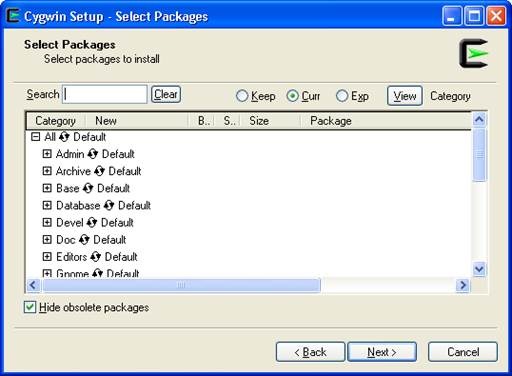The width and height of the screenshot is (512, 376).
Task: Click the cycle icon beside Database
Action: (x=109, y=205)
